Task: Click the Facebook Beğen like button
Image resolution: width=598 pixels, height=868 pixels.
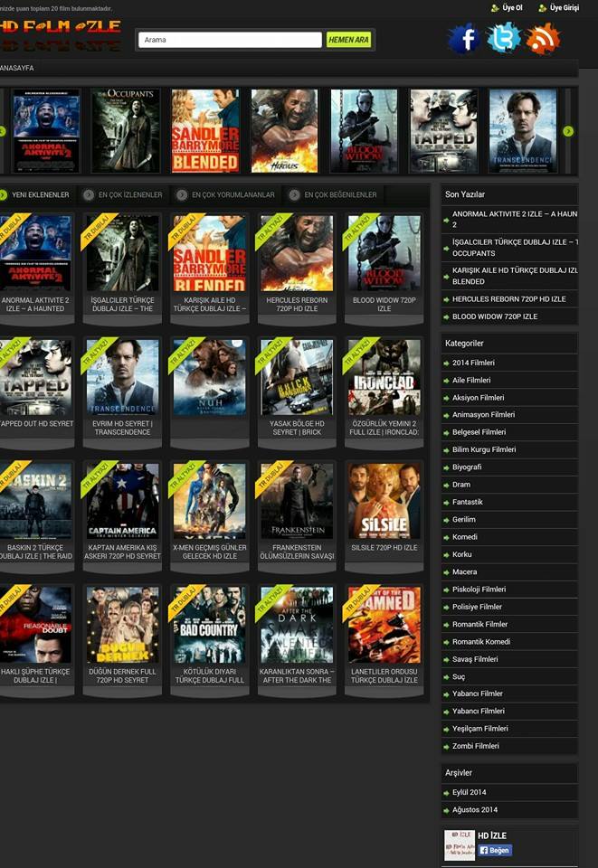Action: pyautogui.click(x=495, y=850)
